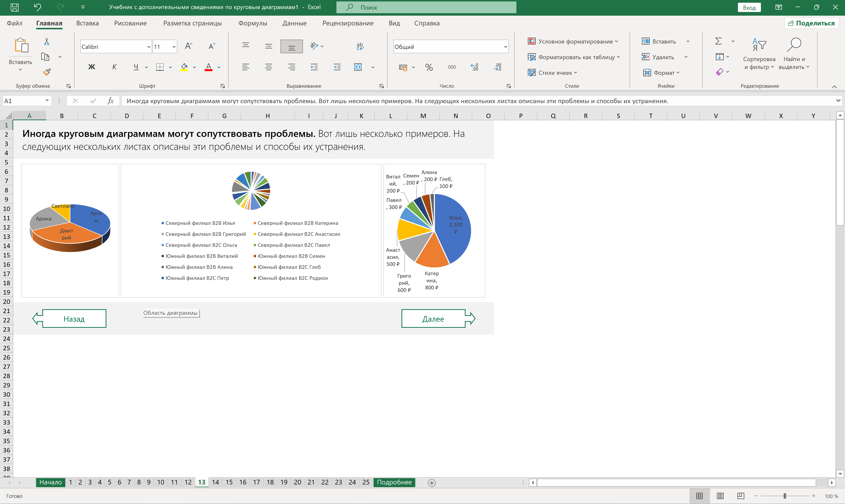The image size is (845, 504).
Task: Apply thousands separator 000 format
Action: click(452, 67)
